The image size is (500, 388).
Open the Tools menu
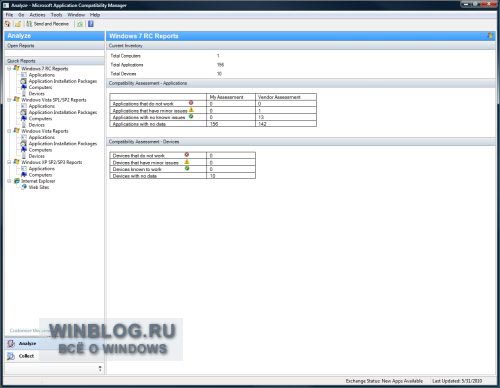pos(57,15)
